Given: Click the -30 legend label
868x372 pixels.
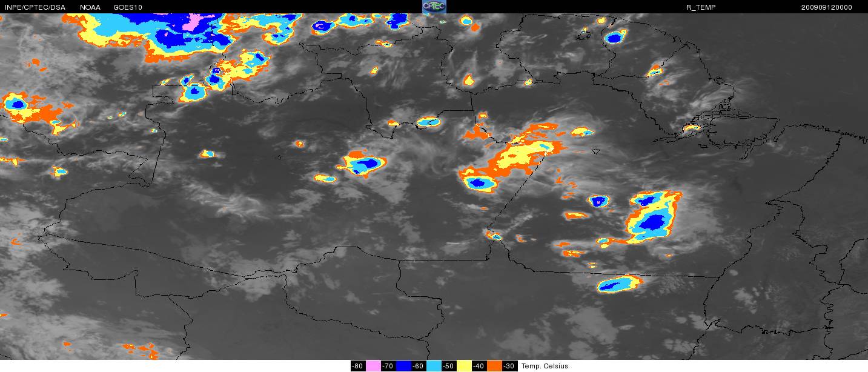Looking at the screenshot, I should click(x=509, y=366).
